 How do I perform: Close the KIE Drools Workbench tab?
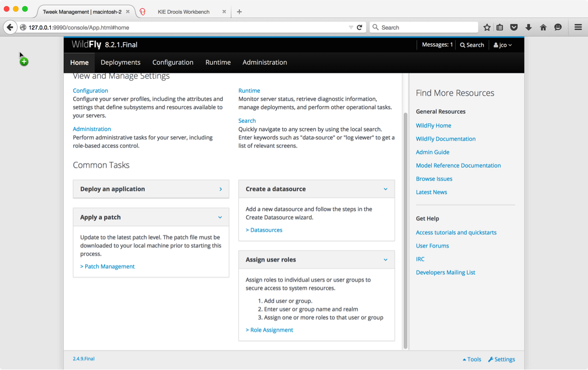coord(224,11)
